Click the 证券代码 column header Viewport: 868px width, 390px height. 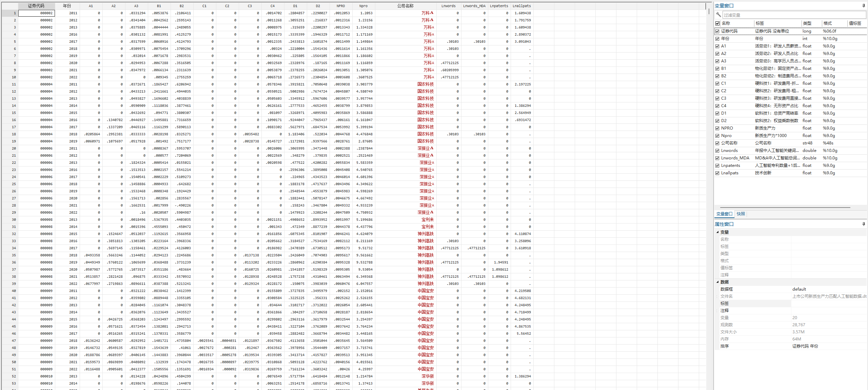[36, 6]
